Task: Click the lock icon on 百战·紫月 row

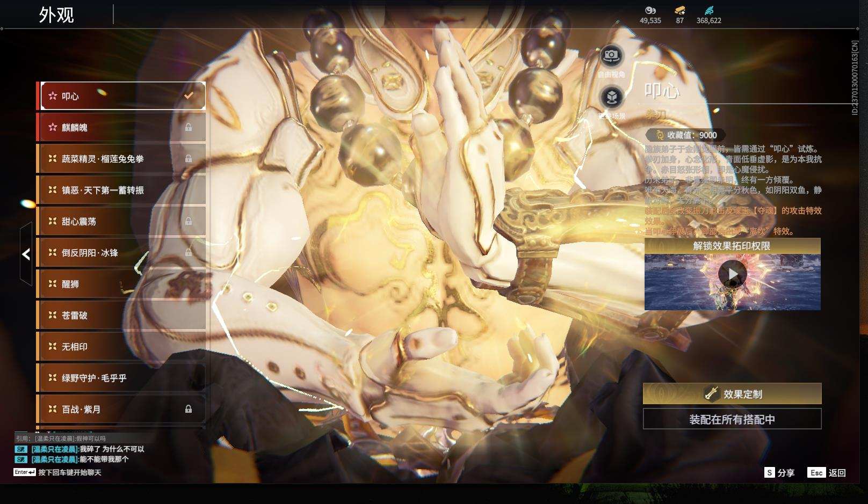Action: click(189, 409)
